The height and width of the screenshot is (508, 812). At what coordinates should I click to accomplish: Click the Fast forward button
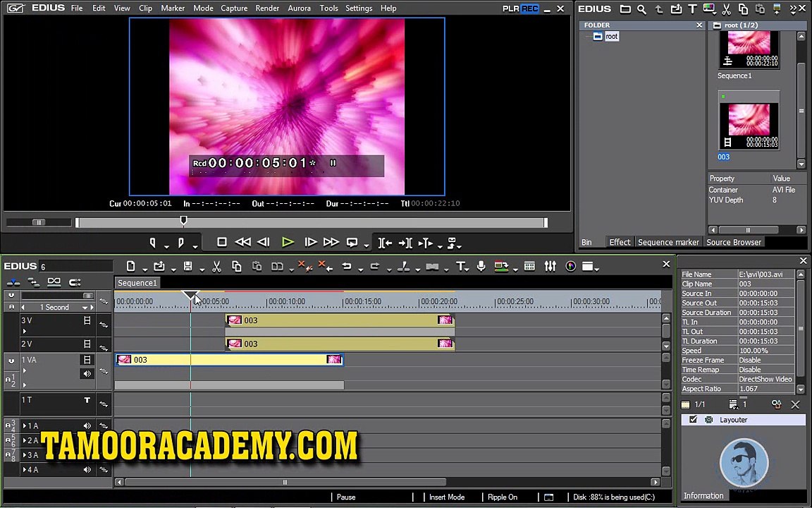[331, 242]
